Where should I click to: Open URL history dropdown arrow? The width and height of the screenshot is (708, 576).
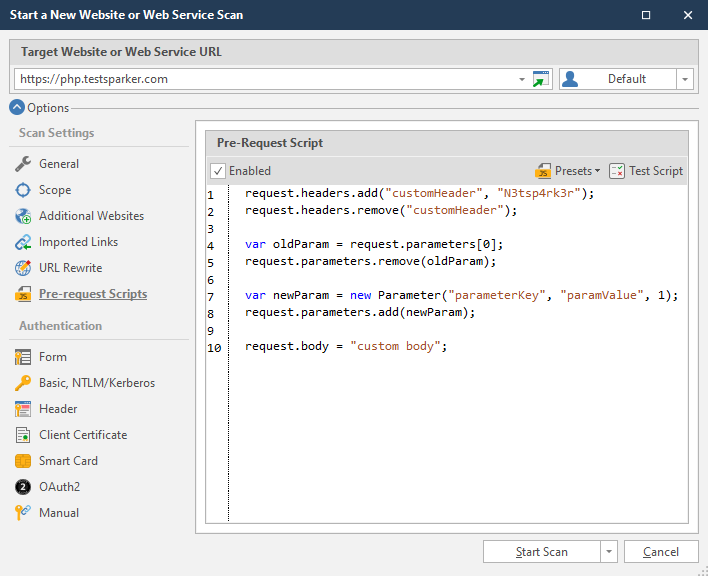click(522, 79)
